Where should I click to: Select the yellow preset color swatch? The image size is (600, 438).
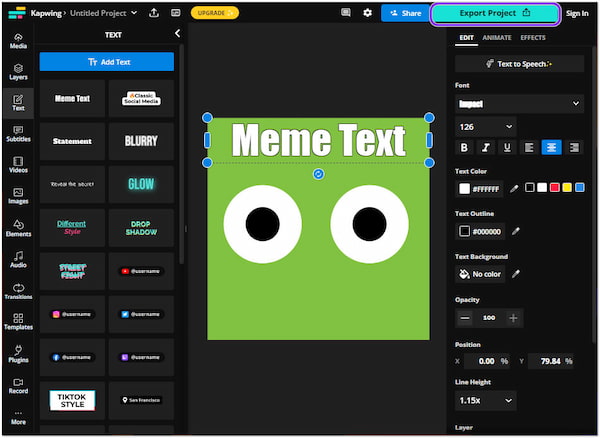tap(567, 187)
